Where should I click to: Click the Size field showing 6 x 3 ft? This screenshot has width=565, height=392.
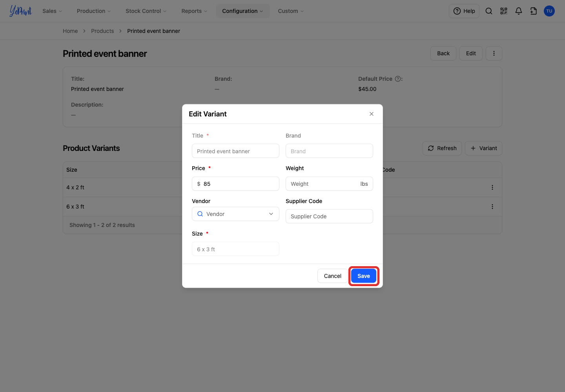pos(235,249)
